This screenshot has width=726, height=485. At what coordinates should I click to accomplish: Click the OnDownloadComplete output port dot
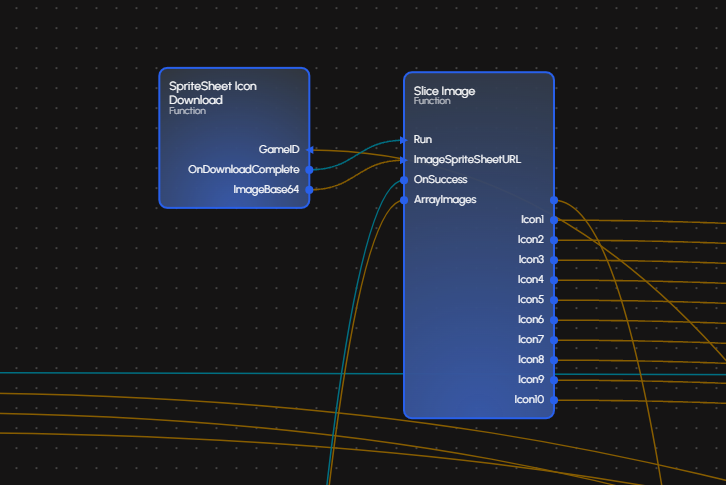point(309,170)
